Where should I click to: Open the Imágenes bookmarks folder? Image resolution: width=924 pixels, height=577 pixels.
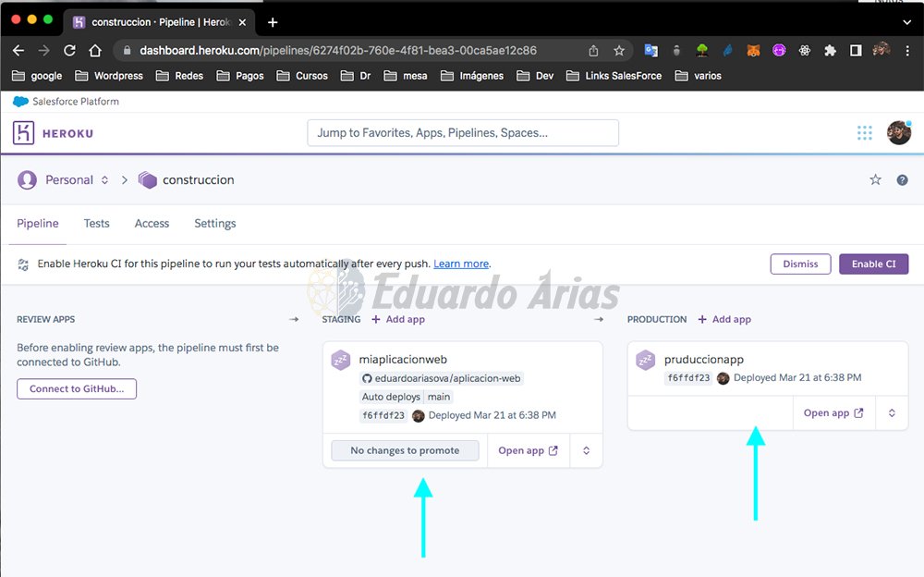(x=472, y=76)
